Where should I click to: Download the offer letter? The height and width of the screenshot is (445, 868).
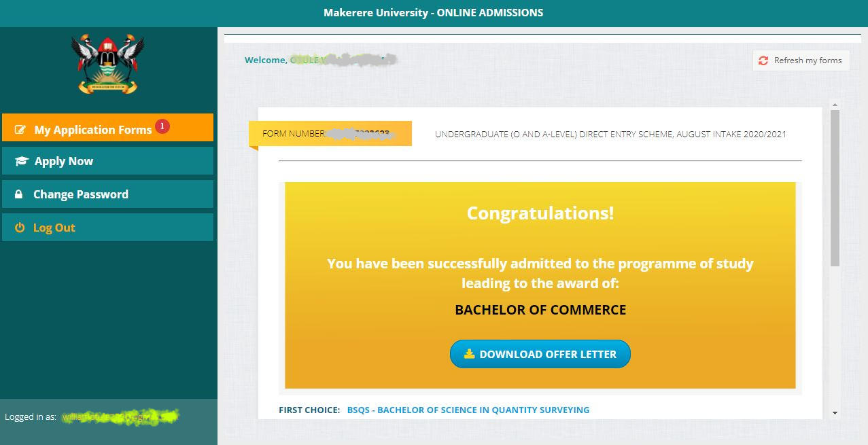[x=540, y=354]
